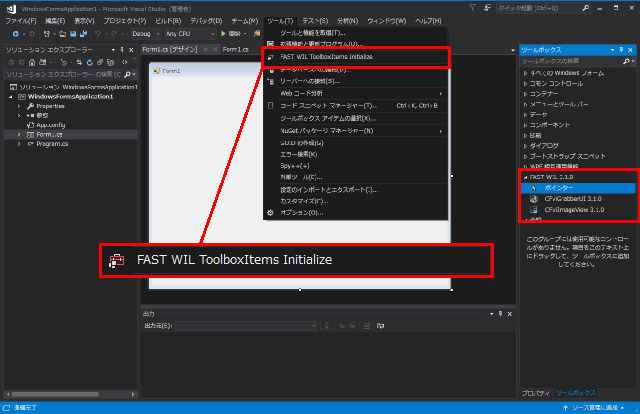Click the home icon in Solution Explorer
The width and height of the screenshot is (640, 414).
[32, 62]
